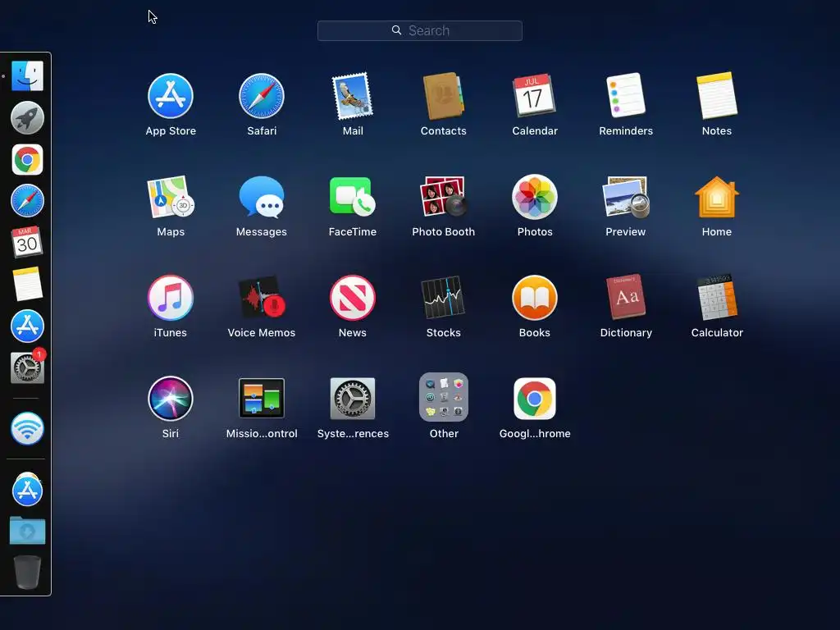Screen dimensions: 840x630
Task: Open the Preview app
Action: click(x=626, y=197)
